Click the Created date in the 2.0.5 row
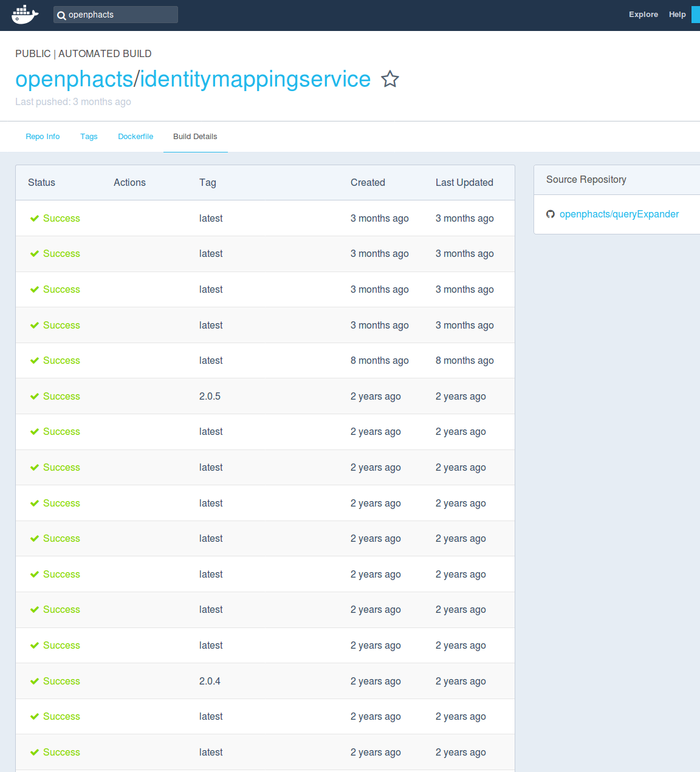This screenshot has height=772, width=700. click(376, 396)
